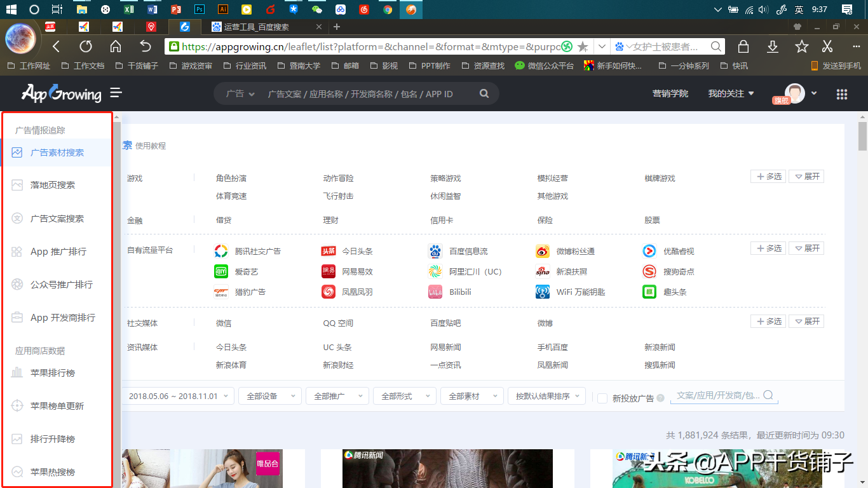Open the 广告 search type dropdown
This screenshot has width=868, height=488.
(x=240, y=93)
